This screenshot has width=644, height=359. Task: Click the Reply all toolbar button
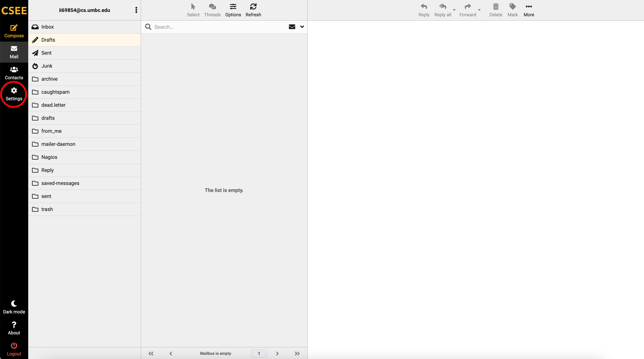442,10
